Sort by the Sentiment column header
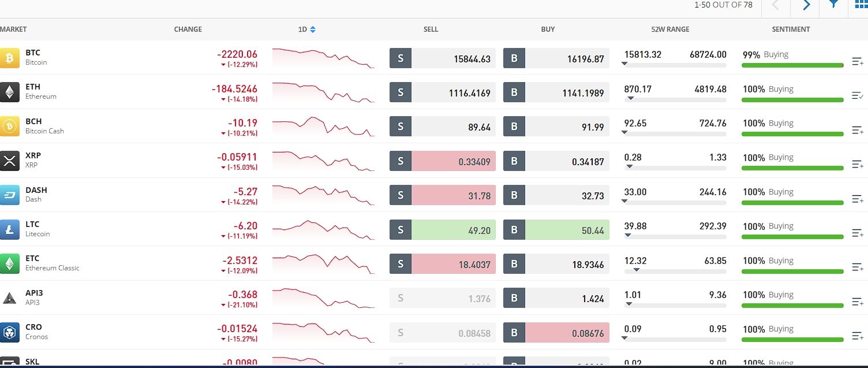868x368 pixels. tap(791, 29)
